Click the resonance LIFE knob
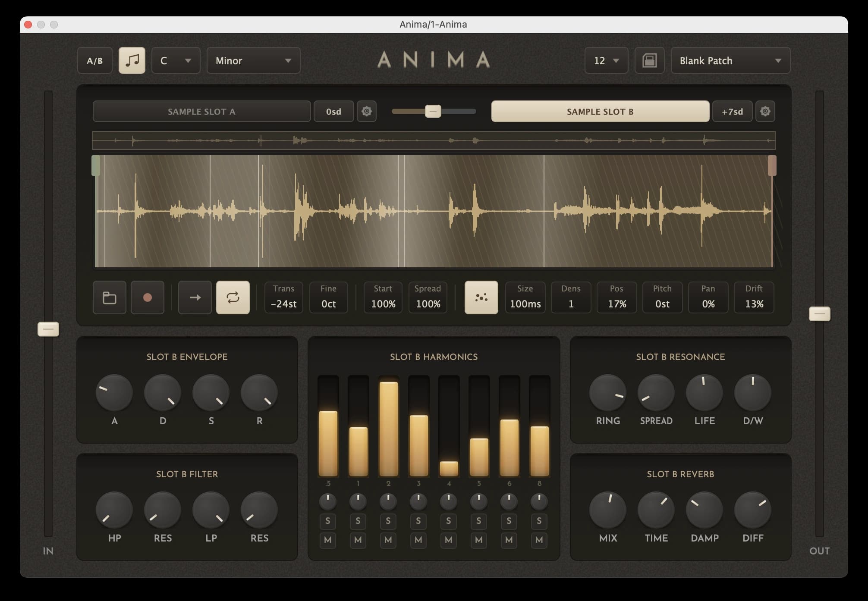Viewport: 868px width, 601px height. pos(704,393)
